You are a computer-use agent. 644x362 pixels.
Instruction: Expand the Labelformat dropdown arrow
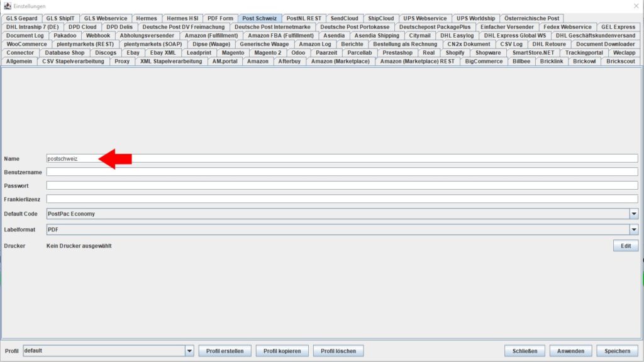point(634,230)
